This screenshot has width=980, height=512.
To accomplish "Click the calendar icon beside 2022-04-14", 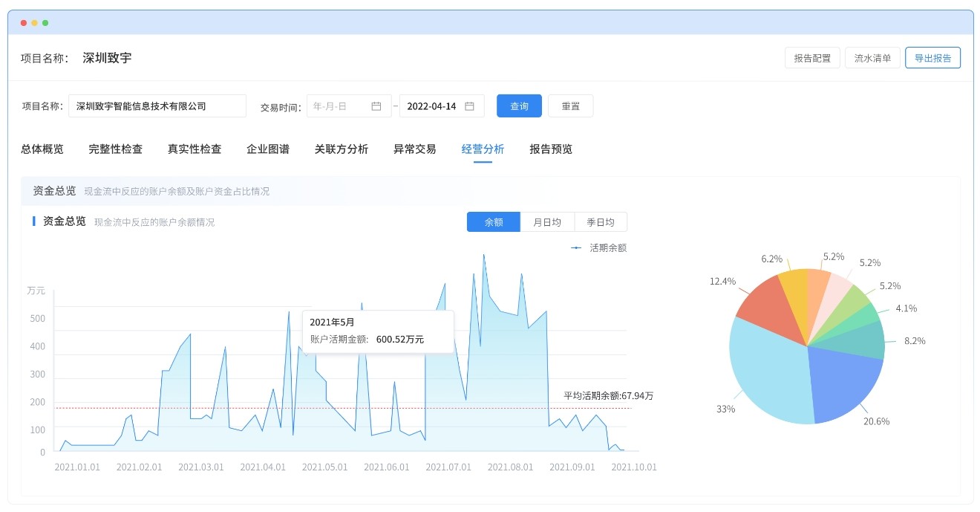I will tap(469, 106).
